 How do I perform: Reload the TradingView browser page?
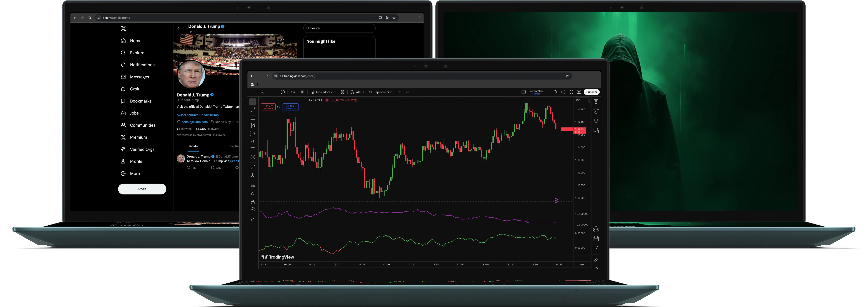pyautogui.click(x=267, y=76)
